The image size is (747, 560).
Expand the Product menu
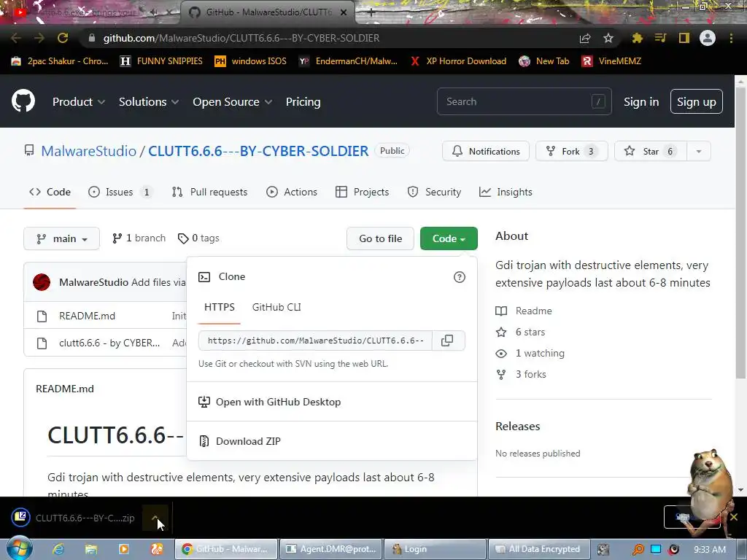[79, 102]
